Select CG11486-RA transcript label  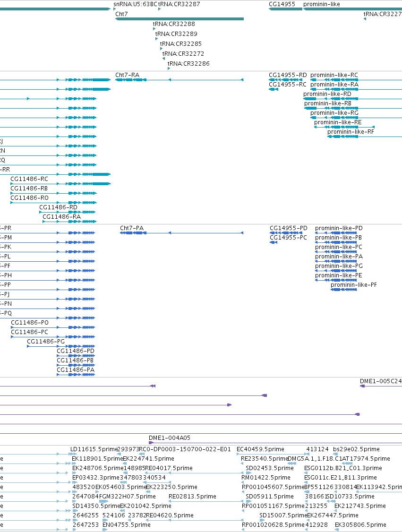tap(62, 217)
